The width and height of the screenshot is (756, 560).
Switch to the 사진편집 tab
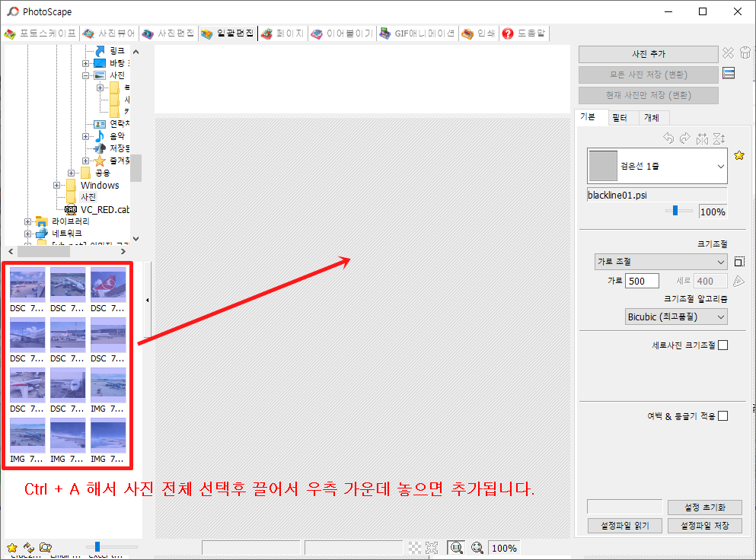(x=168, y=33)
